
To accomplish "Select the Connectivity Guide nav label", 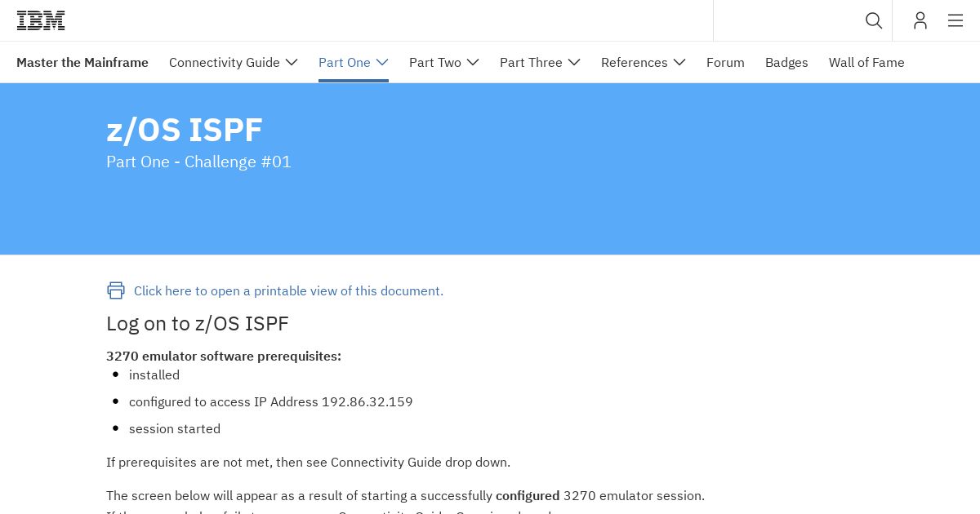I will click(x=225, y=62).
